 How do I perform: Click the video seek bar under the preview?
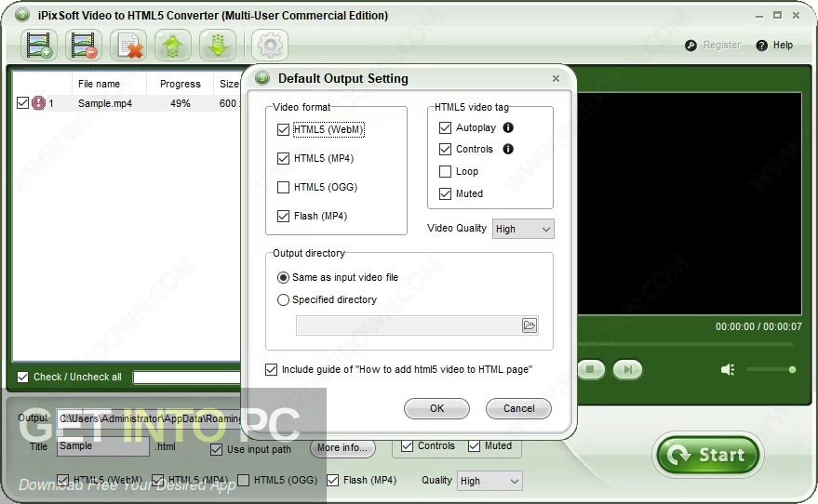point(685,344)
